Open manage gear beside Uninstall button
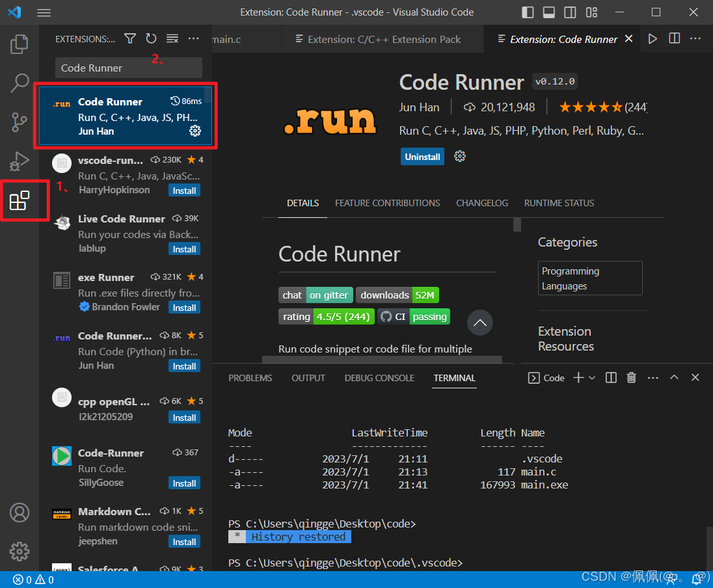 click(x=460, y=157)
